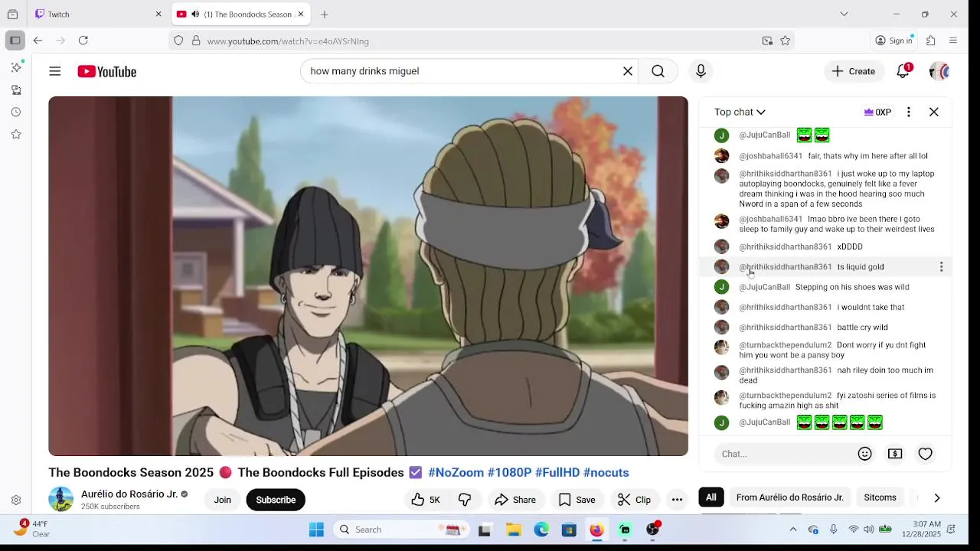This screenshot has height=551, width=980.
Task: Subscribe to Aurélio do Rosário Jr.
Action: (x=276, y=500)
